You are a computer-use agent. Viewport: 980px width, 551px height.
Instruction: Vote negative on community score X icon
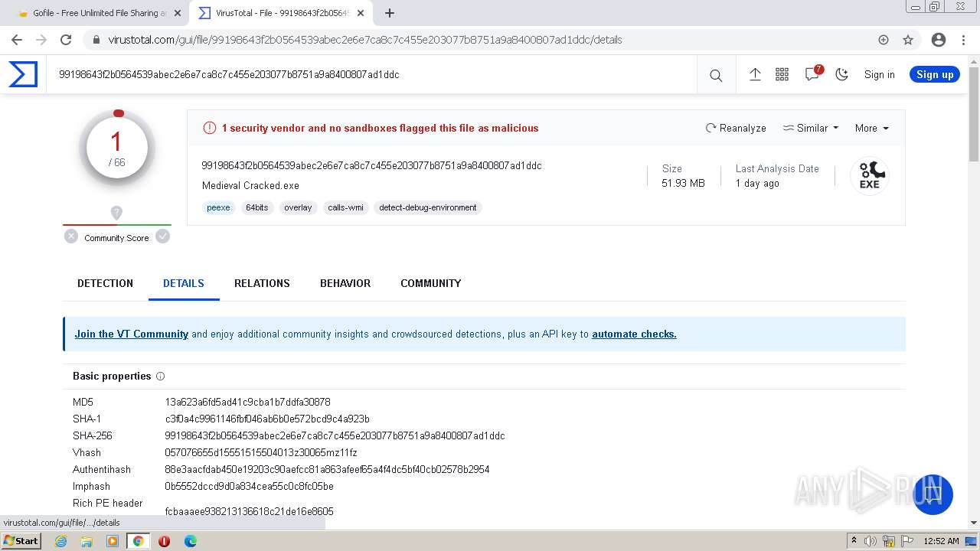pyautogui.click(x=71, y=236)
